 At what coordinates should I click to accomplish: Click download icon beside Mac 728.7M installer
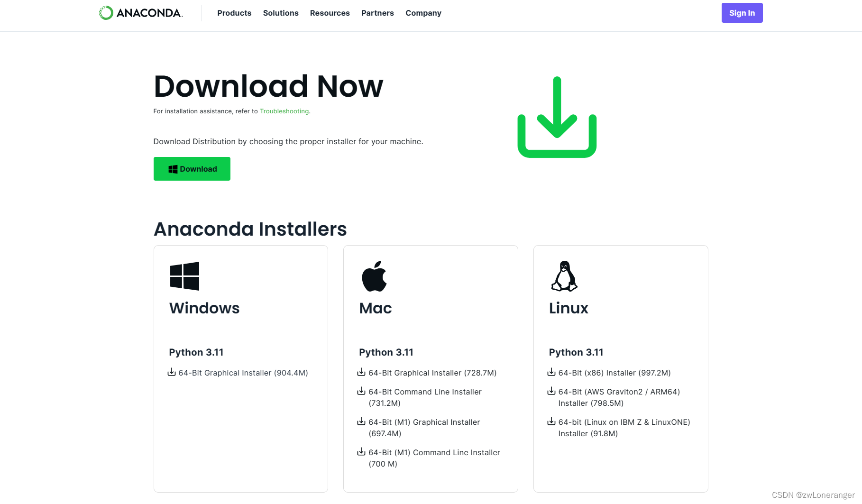361,372
